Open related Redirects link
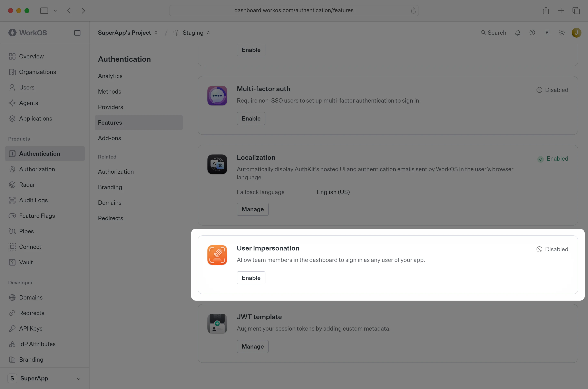 (x=139, y=218)
